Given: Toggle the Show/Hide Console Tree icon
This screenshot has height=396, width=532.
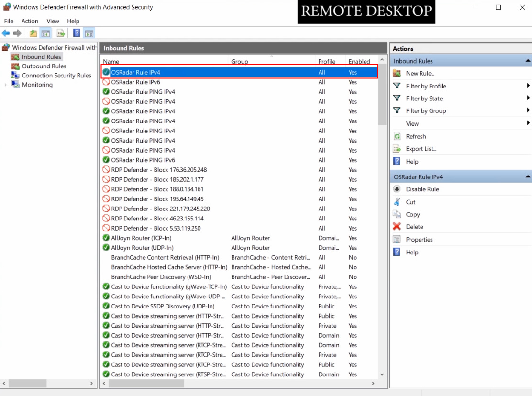Looking at the screenshot, I should (x=45, y=33).
